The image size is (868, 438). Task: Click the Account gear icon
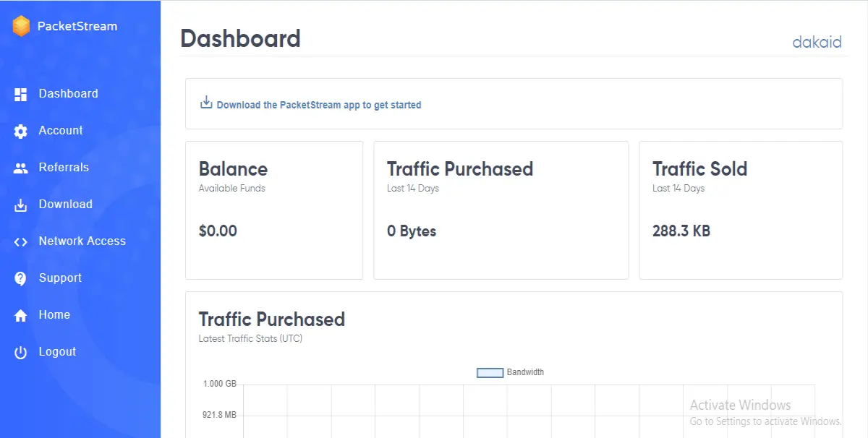pos(21,131)
